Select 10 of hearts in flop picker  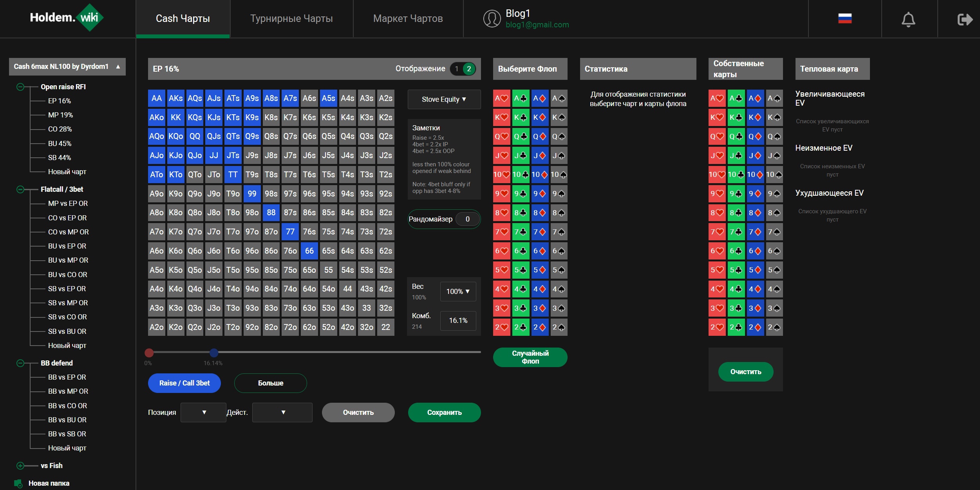pyautogui.click(x=501, y=175)
